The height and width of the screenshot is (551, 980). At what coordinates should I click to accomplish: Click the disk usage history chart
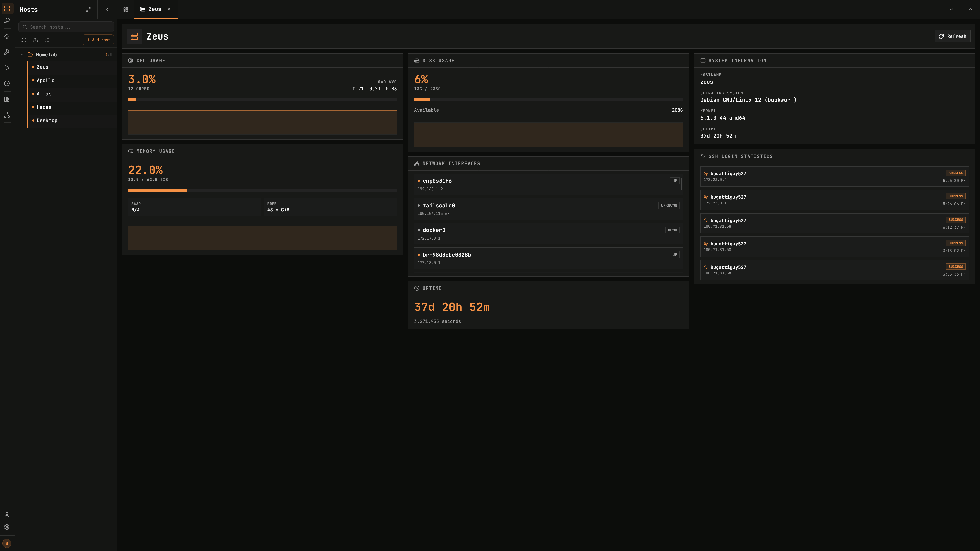[x=549, y=135]
